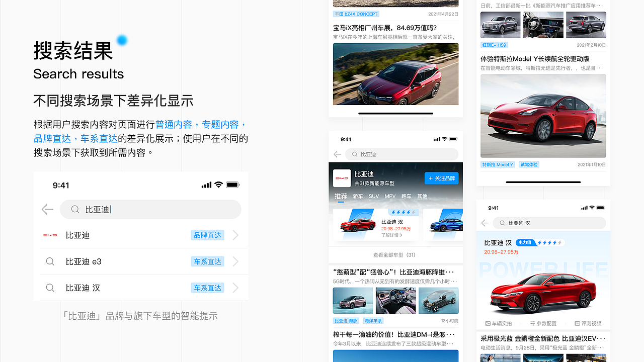Click the red Tesla Model Y photo
The width and height of the screenshot is (644, 362).
pyautogui.click(x=543, y=116)
